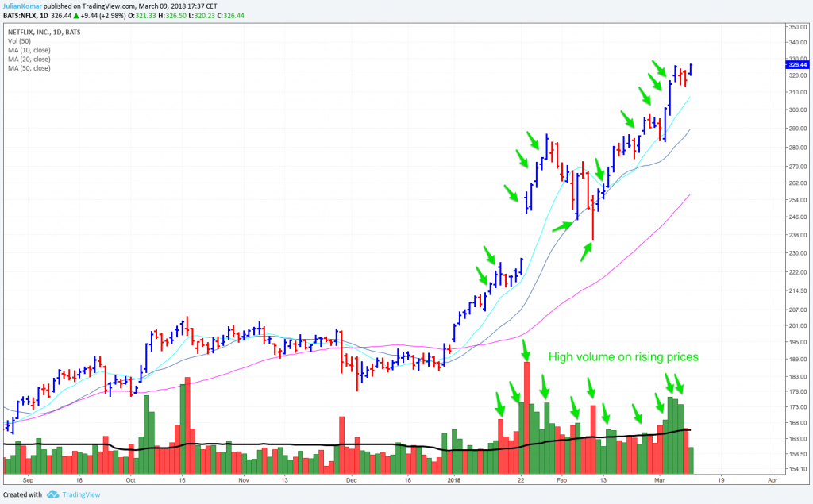
Task: Click the Dec label on the time axis
Action: [x=352, y=480]
